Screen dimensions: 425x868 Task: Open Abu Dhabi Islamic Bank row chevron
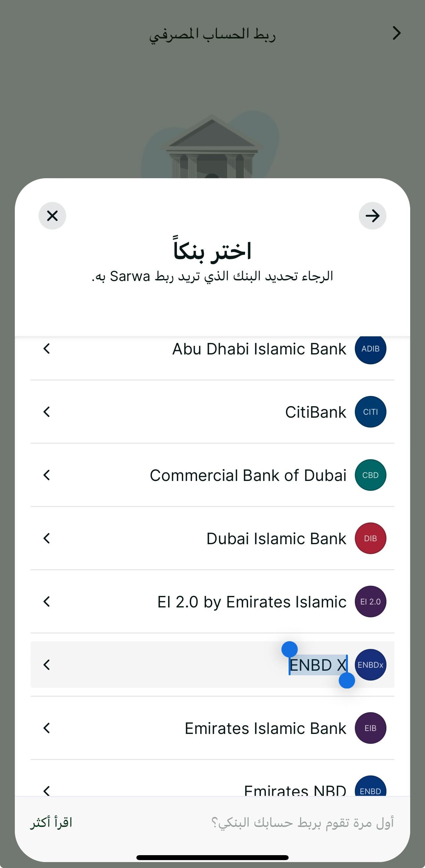click(x=47, y=349)
